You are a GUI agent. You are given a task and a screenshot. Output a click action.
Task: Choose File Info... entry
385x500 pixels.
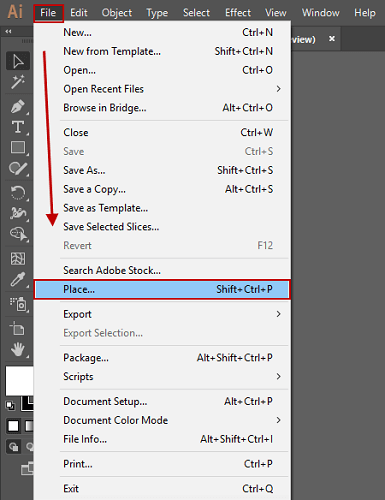162,439
